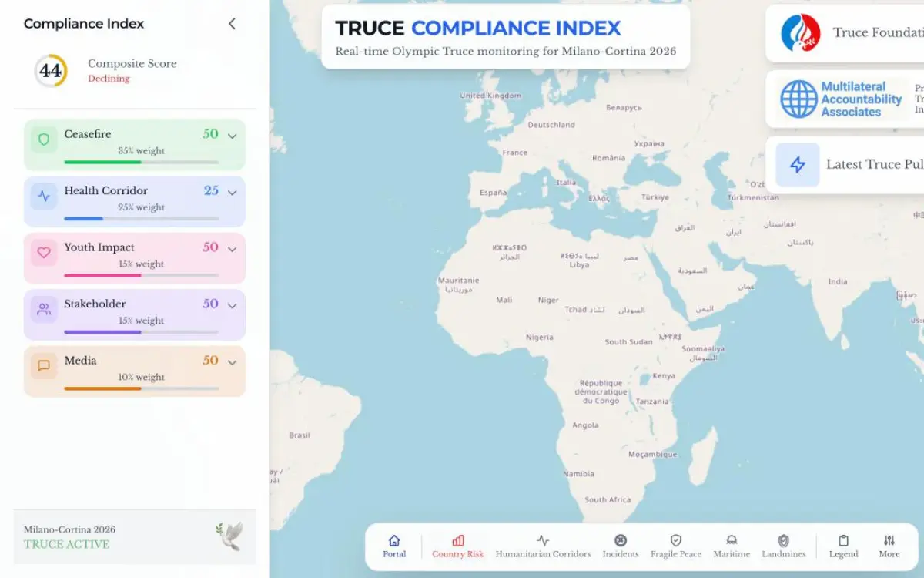924x578 pixels.
Task: Open the Portal tab label
Action: click(394, 554)
